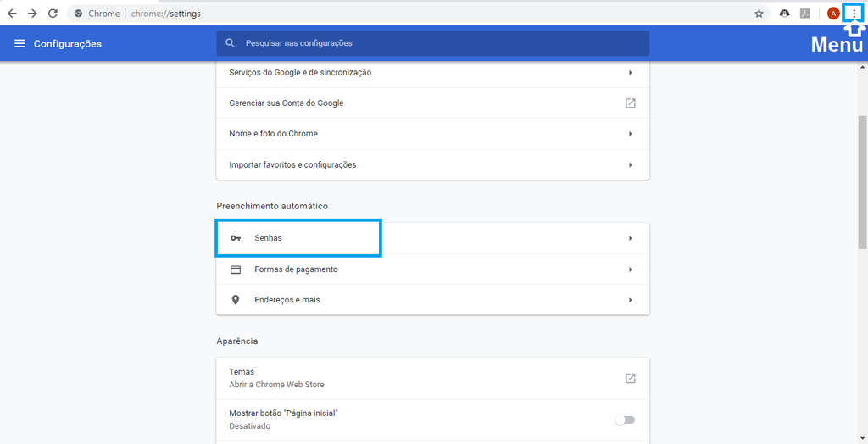Expand Formas de pagamento arrow
This screenshot has height=444, width=868.
(x=630, y=269)
